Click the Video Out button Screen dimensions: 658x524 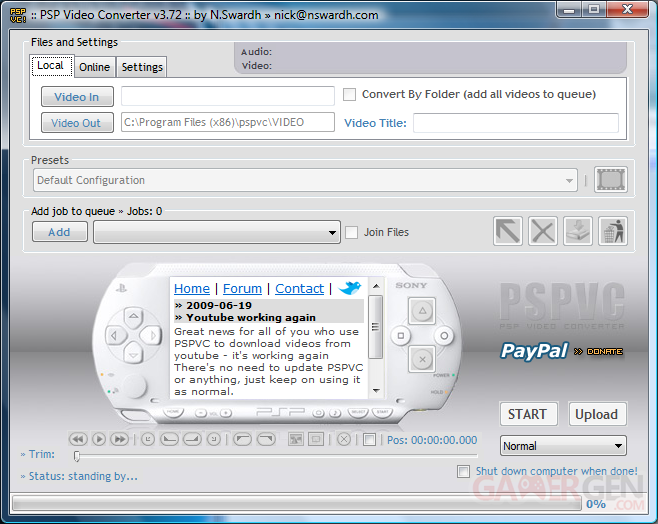(77, 123)
